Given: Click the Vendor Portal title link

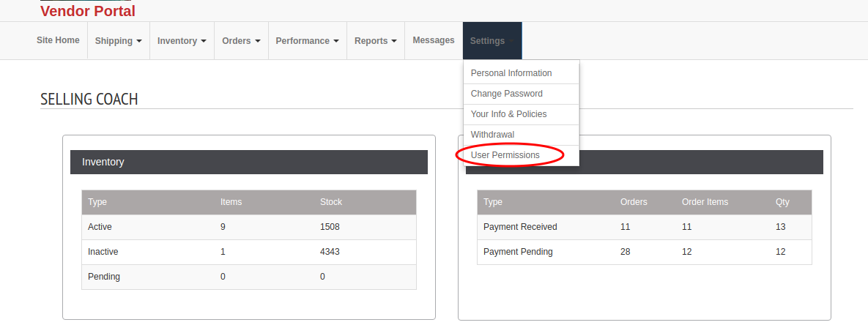Looking at the screenshot, I should point(87,11).
